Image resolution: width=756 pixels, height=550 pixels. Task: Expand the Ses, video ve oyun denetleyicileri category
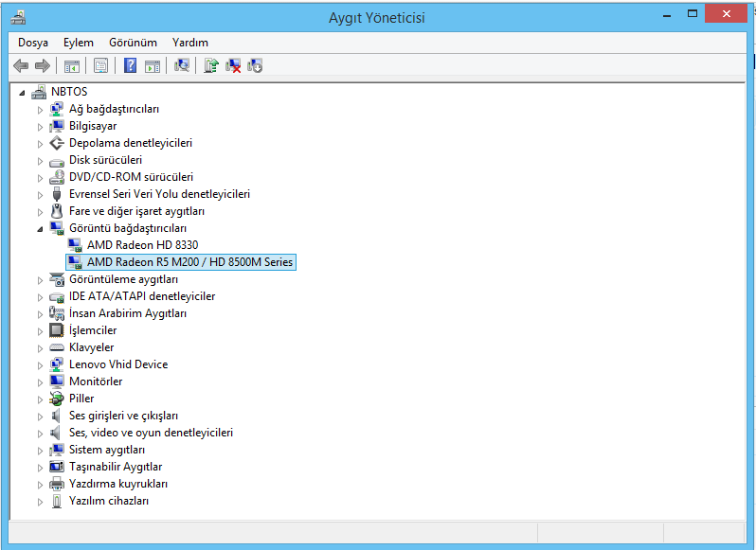[x=40, y=434]
